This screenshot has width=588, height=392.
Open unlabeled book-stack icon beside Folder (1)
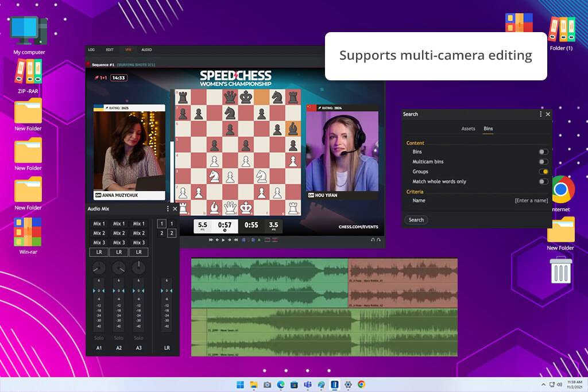519,22
